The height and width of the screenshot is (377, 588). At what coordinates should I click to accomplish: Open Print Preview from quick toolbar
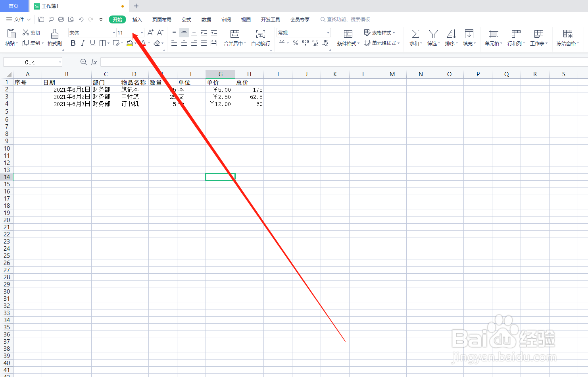[x=71, y=19]
